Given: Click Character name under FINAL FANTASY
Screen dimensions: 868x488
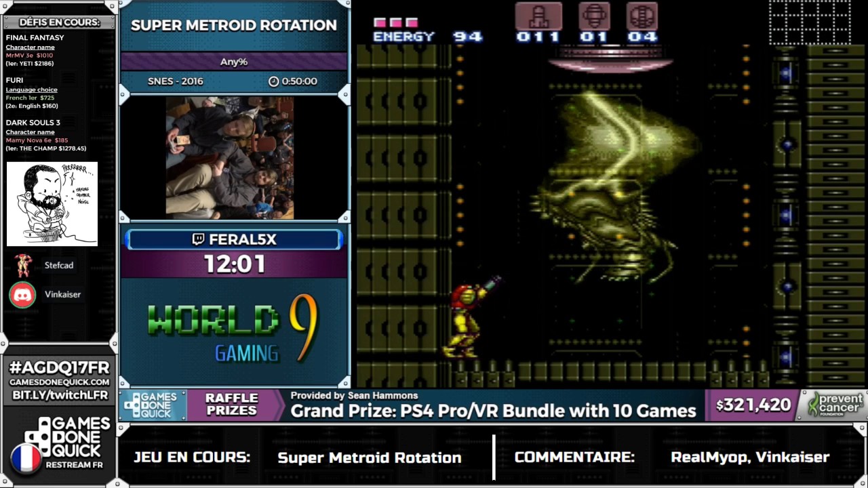Looking at the screenshot, I should coord(30,47).
